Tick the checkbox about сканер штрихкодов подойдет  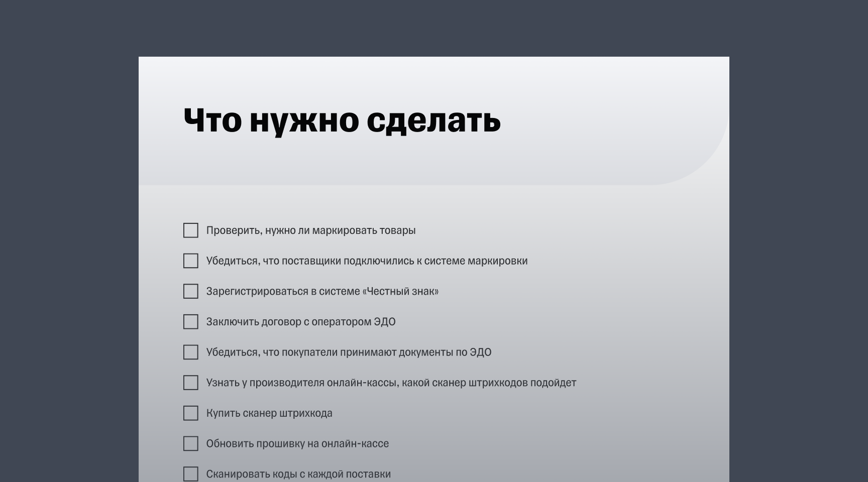(191, 383)
